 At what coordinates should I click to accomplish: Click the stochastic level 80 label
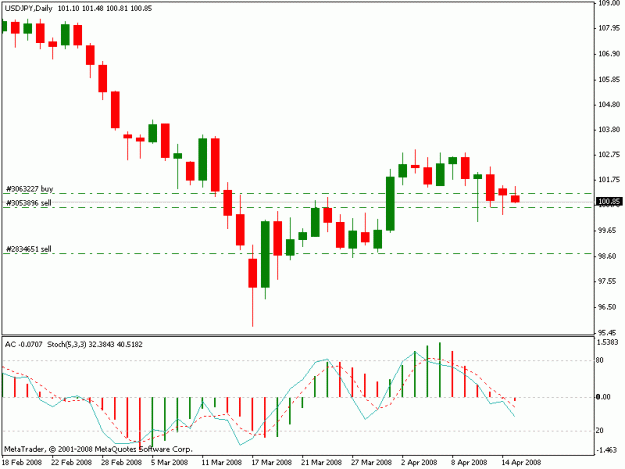coord(599,360)
